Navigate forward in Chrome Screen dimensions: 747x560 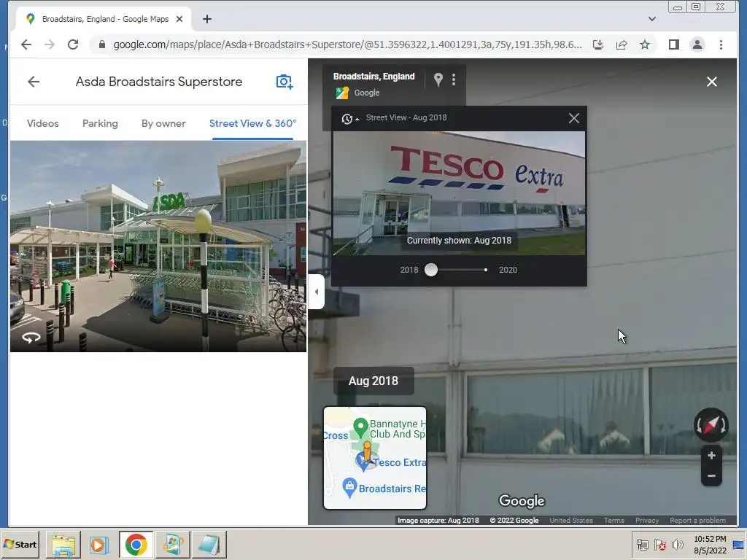50,44
